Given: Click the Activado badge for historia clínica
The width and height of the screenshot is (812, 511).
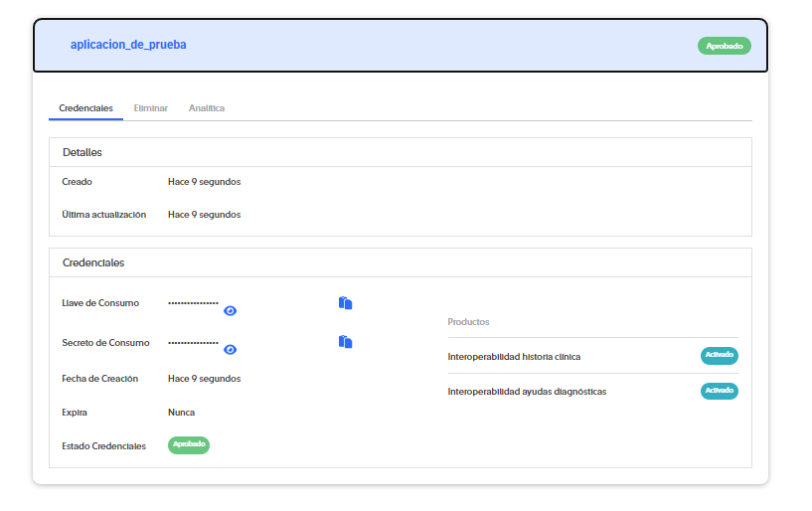Looking at the screenshot, I should [720, 356].
